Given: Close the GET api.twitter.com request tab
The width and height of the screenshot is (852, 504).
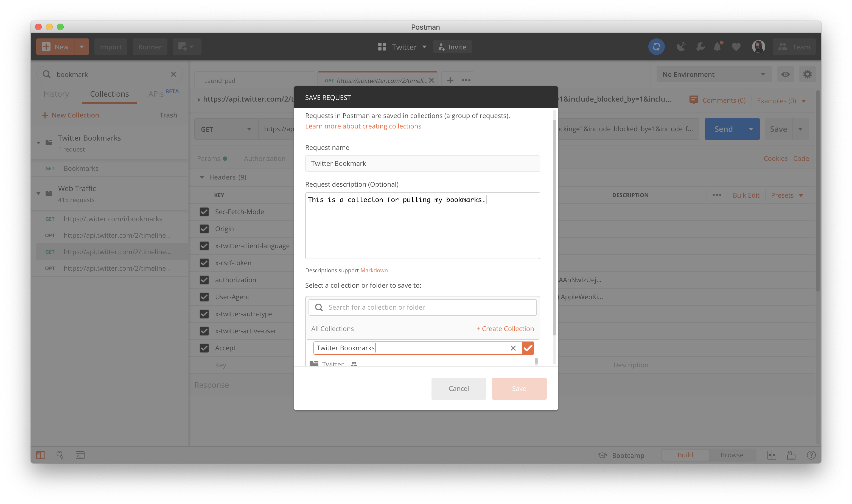Looking at the screenshot, I should coord(431,80).
